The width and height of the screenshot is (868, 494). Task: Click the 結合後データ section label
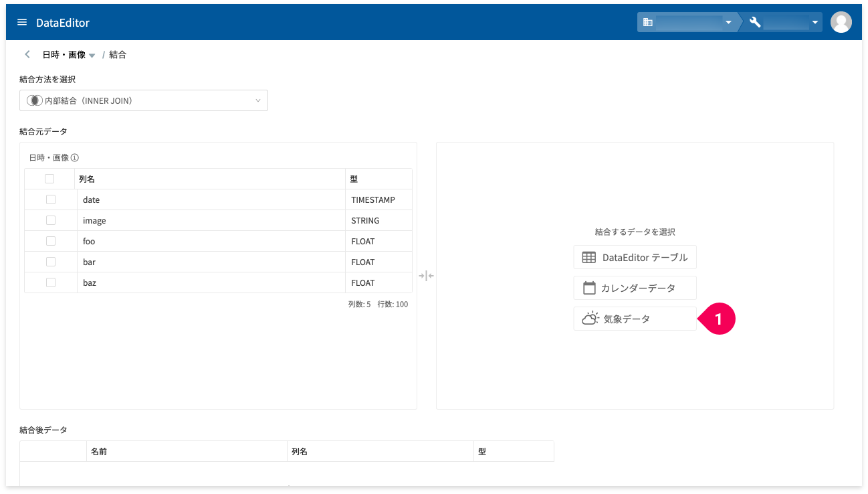click(x=43, y=430)
